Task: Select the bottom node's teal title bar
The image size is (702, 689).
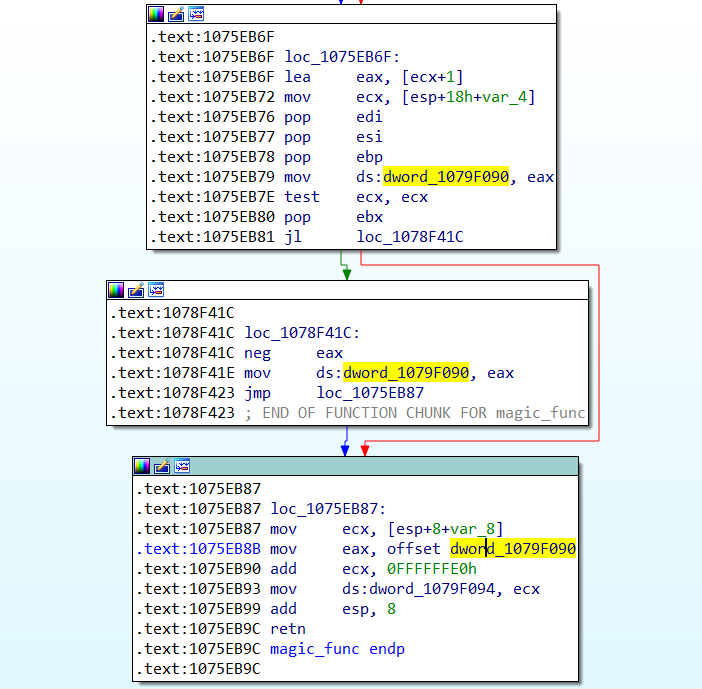Action: pos(380,466)
